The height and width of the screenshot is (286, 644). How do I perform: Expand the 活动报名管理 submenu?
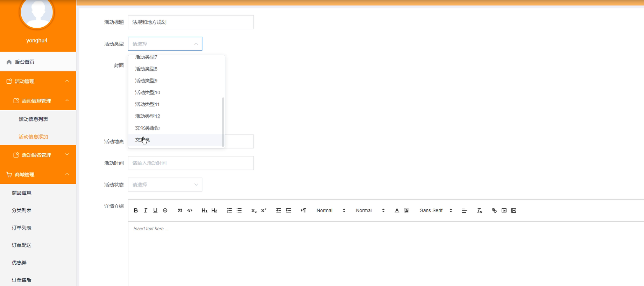click(x=38, y=155)
